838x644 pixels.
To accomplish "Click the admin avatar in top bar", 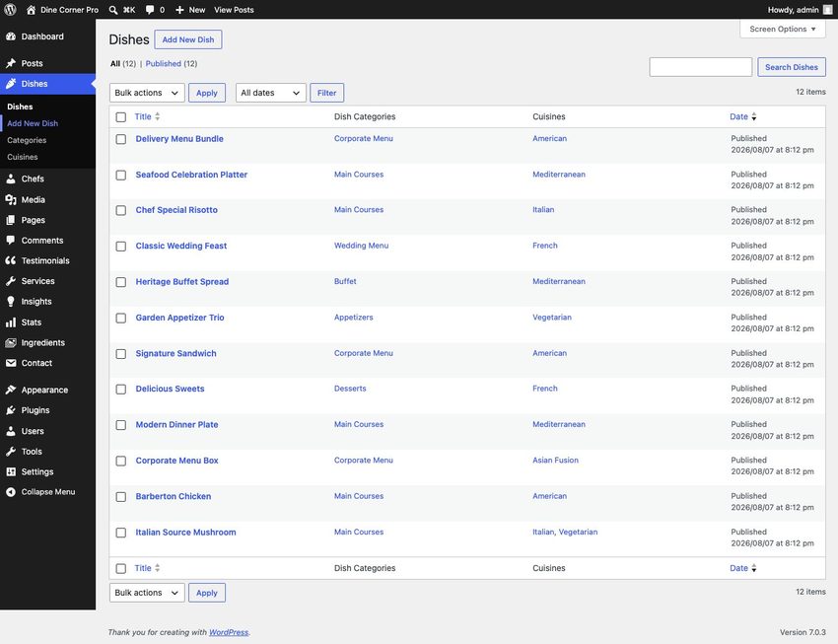I will tap(827, 10).
